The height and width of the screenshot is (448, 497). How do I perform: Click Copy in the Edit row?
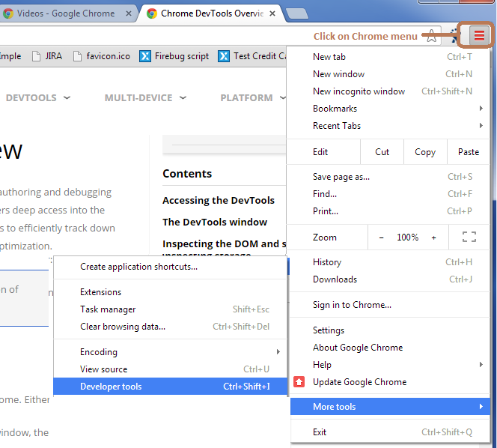pos(425,152)
